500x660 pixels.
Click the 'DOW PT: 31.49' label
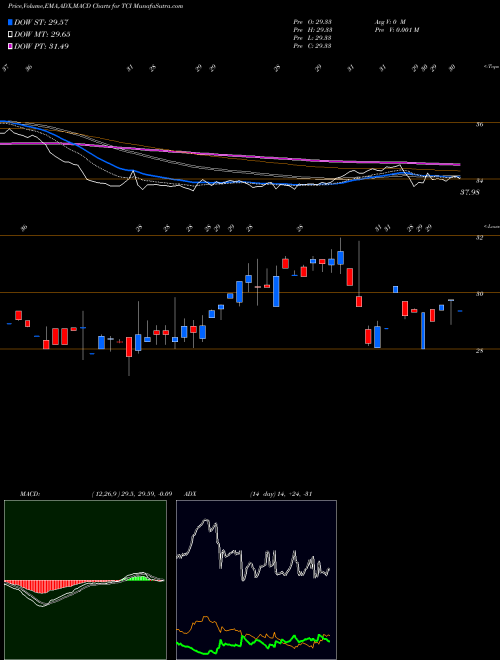click(x=41, y=46)
